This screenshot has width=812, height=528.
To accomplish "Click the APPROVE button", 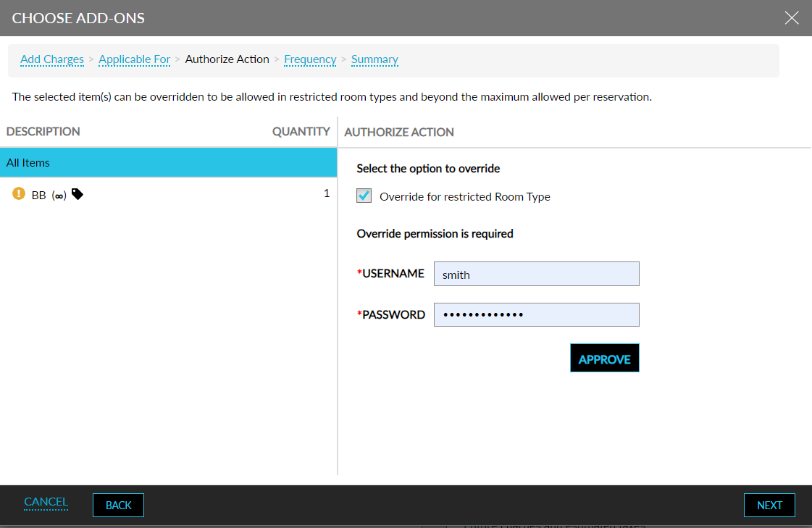I will (604, 357).
